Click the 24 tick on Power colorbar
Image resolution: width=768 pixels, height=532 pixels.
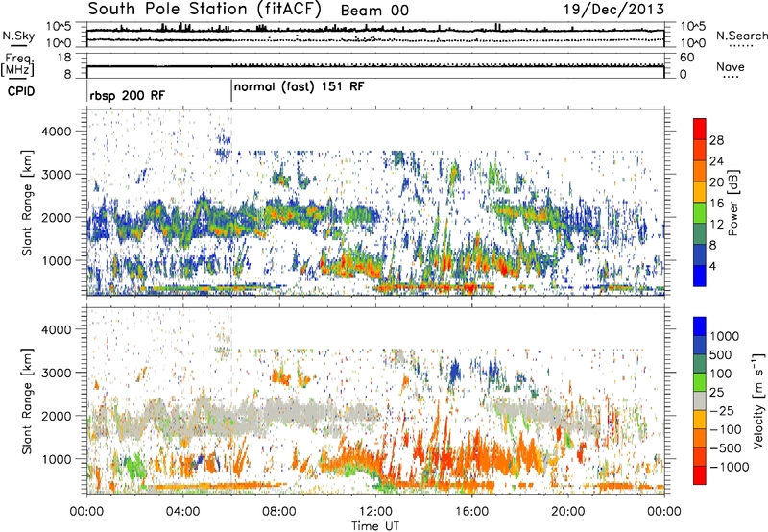(716, 161)
